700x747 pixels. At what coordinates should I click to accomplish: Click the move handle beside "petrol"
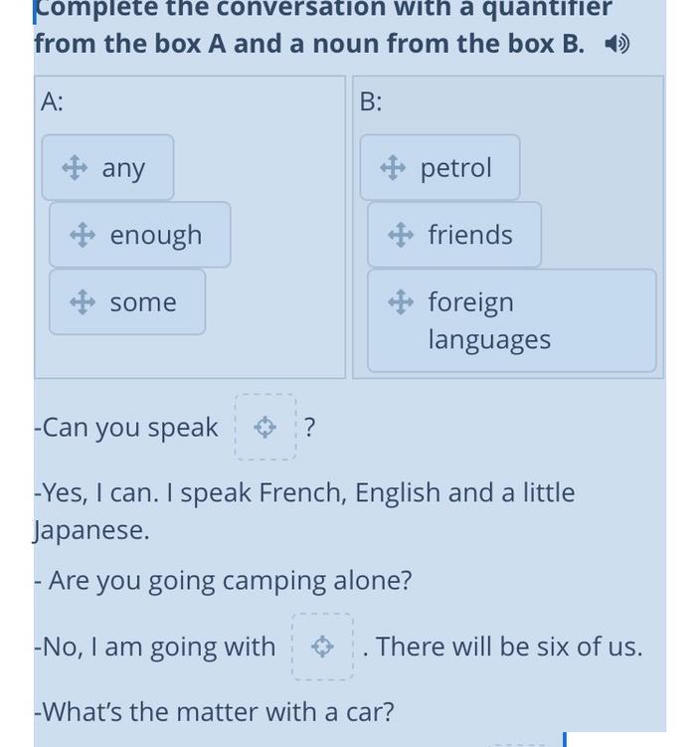393,167
